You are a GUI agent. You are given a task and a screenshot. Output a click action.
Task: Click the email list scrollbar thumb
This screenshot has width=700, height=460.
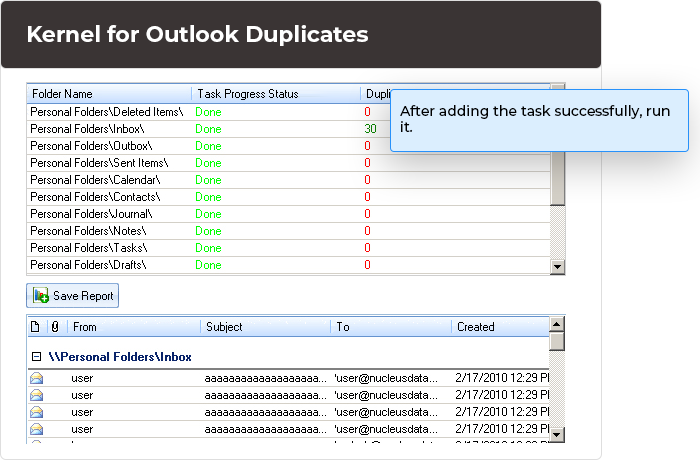tap(557, 342)
